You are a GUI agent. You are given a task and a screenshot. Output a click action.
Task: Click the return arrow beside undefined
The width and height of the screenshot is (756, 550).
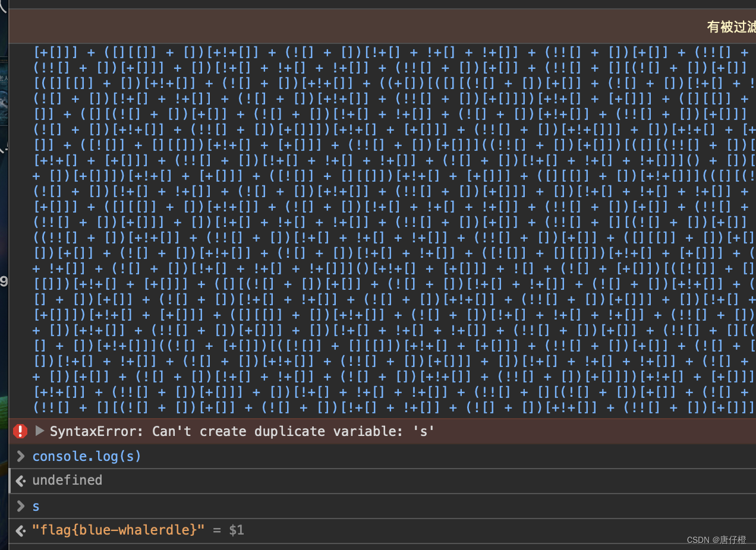pos(21,481)
